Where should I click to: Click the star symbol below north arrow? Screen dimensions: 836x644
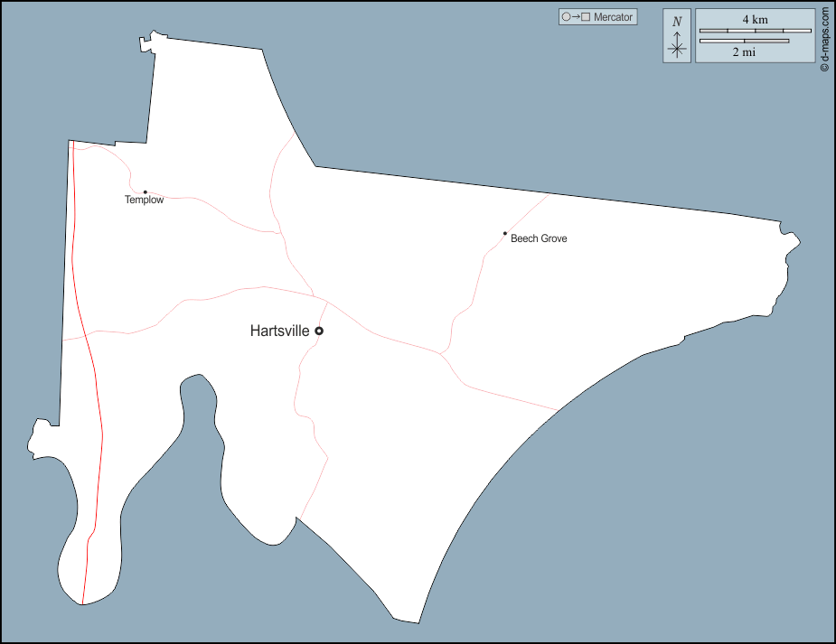click(x=677, y=49)
